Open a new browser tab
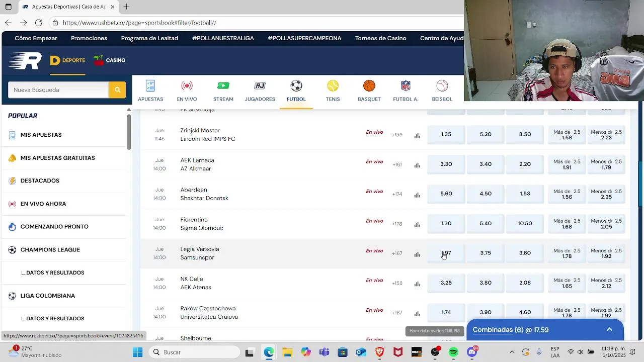 click(126, 7)
